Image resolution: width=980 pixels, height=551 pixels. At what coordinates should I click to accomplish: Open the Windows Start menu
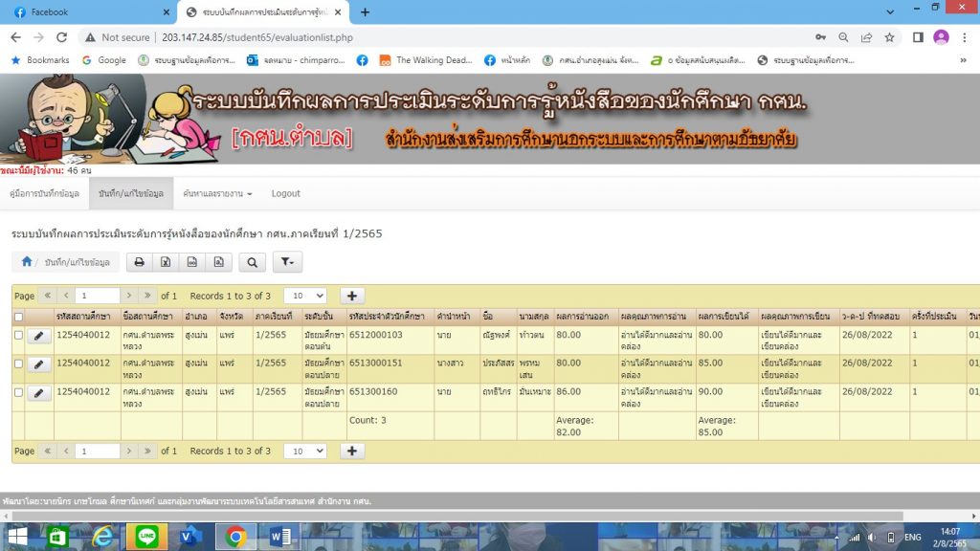17,537
